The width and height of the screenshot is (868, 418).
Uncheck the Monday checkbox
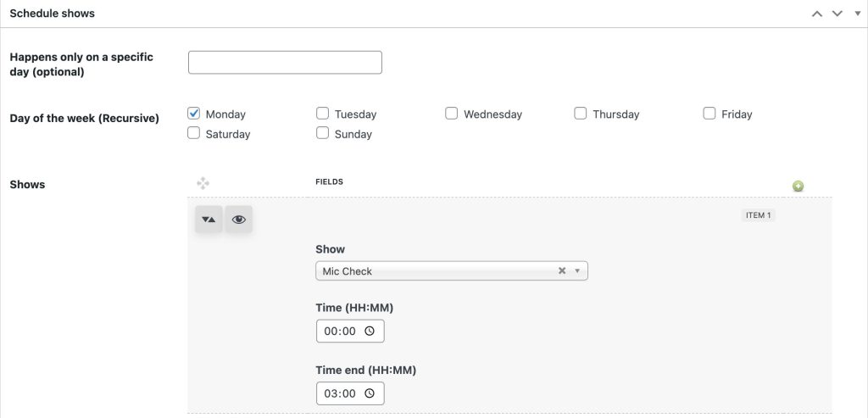[x=194, y=113]
